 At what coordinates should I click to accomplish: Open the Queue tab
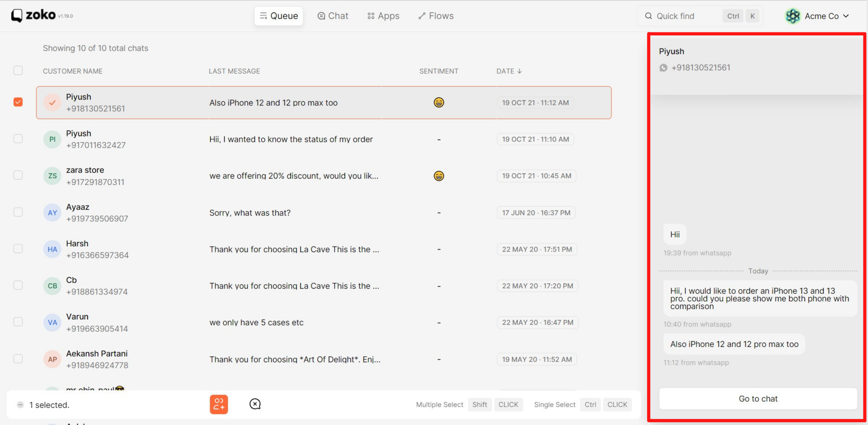(x=279, y=16)
